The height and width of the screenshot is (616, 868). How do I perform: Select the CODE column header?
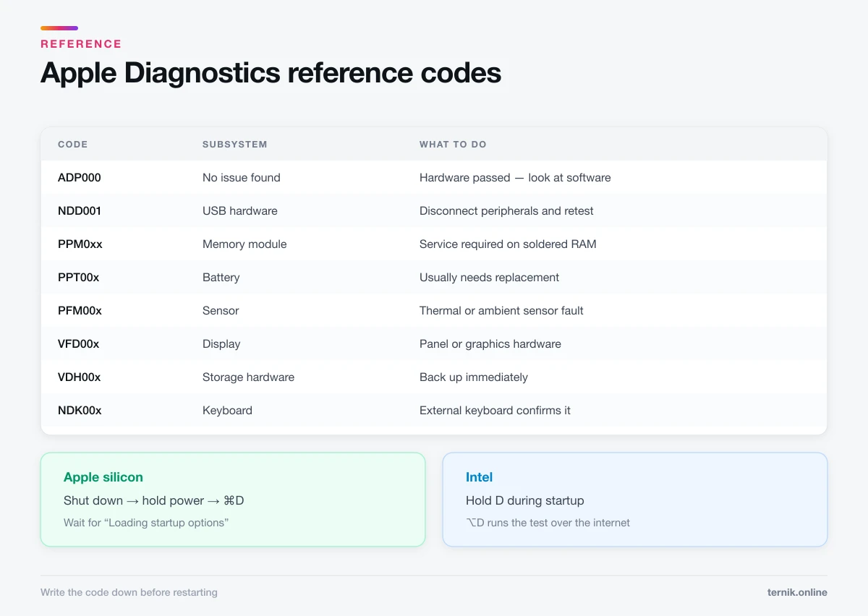[72, 145]
